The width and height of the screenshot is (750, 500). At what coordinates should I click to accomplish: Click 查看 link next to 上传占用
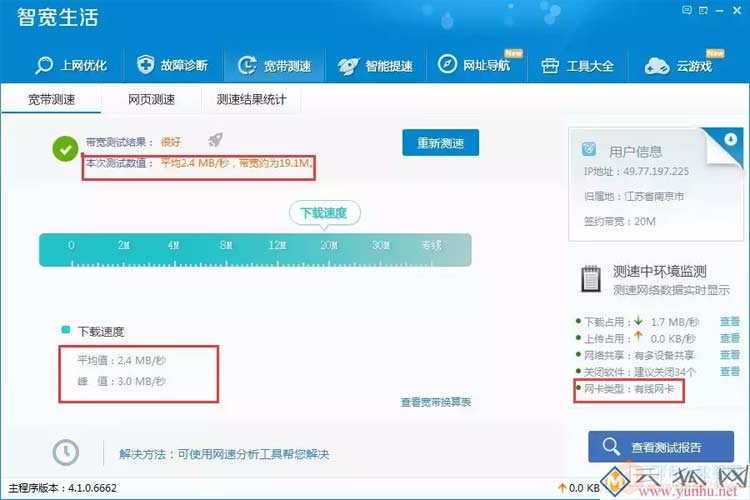(x=730, y=339)
